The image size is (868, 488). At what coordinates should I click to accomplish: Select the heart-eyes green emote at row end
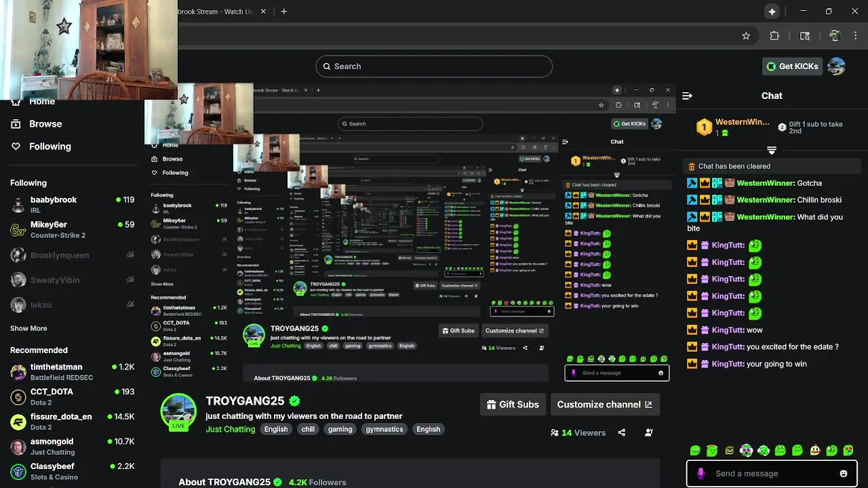tap(848, 451)
